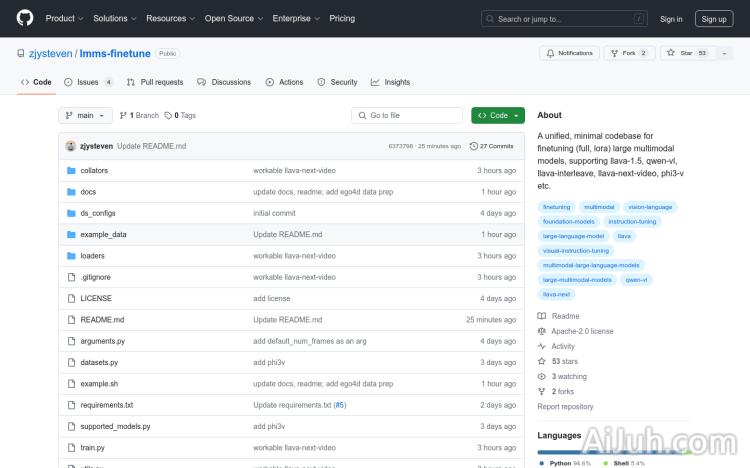Open the 27 Commits history icon

[474, 146]
